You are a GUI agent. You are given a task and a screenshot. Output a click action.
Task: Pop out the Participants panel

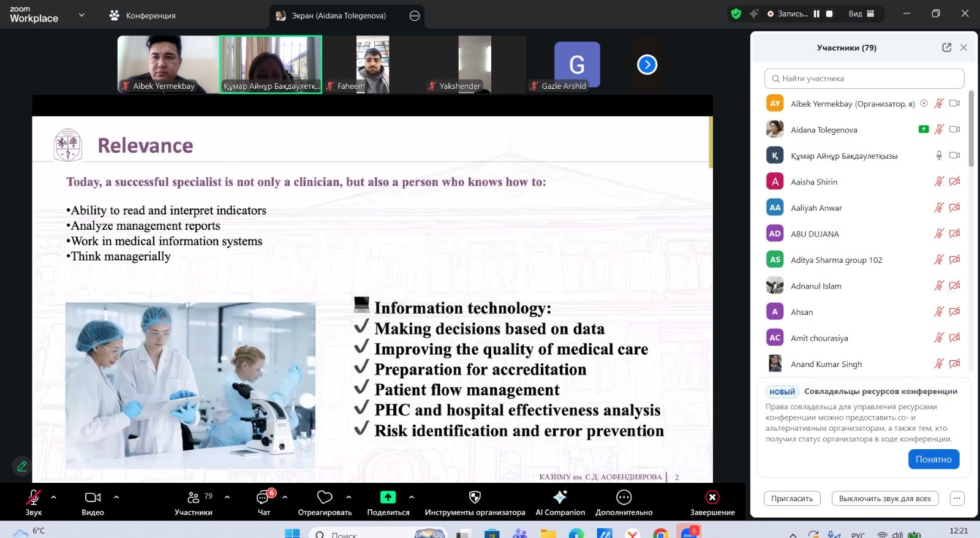946,48
